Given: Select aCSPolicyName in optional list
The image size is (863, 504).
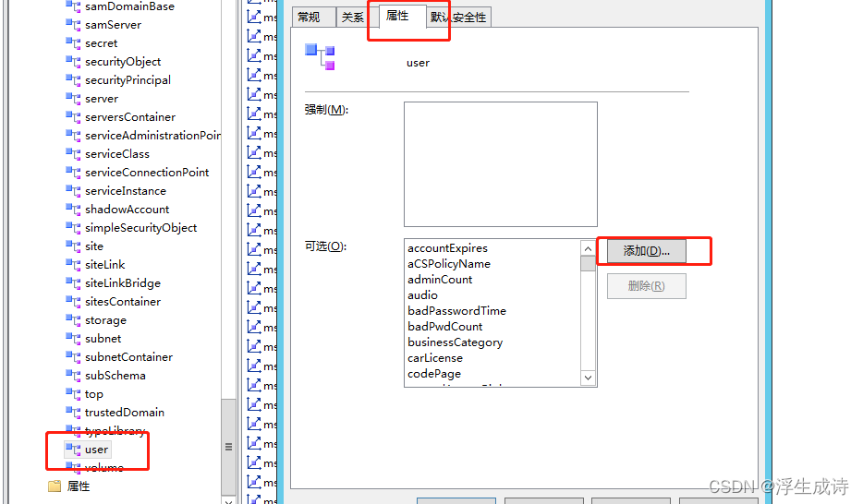Looking at the screenshot, I should 448,264.
